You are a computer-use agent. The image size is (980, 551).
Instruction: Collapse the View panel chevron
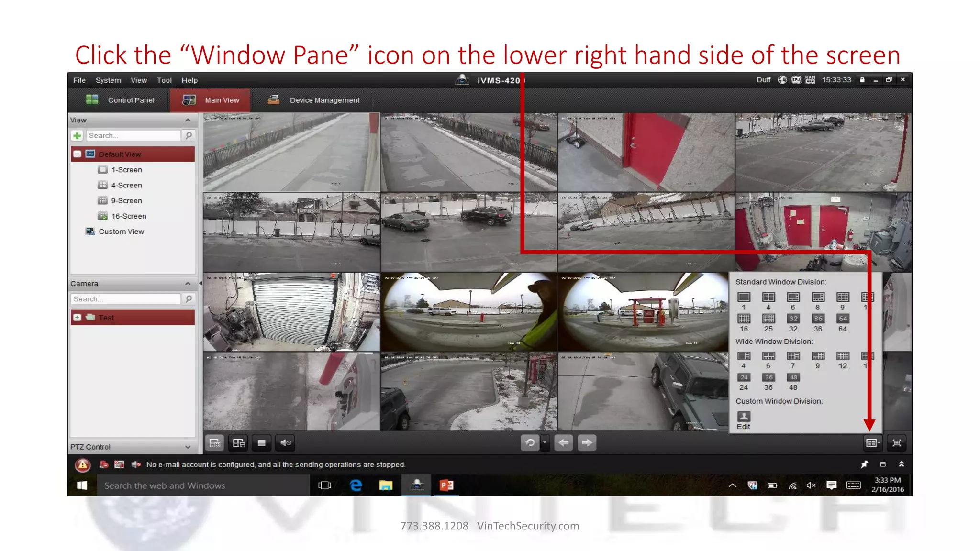(x=188, y=120)
